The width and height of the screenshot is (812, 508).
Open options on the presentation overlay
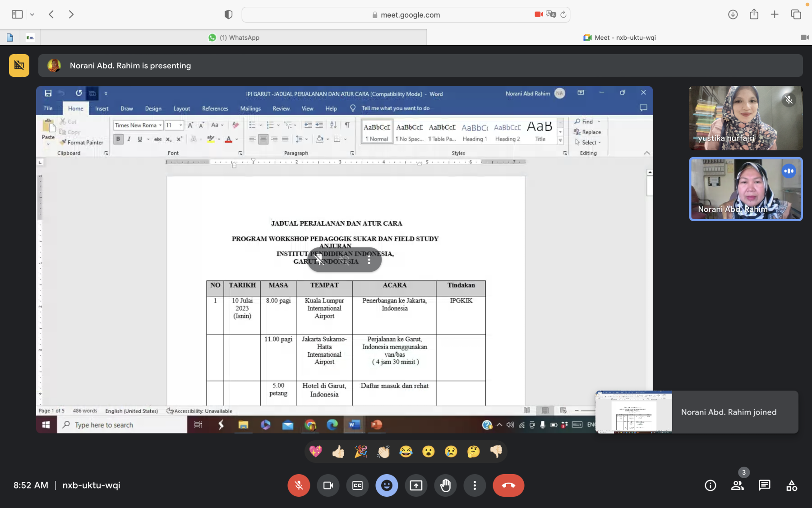[369, 260]
